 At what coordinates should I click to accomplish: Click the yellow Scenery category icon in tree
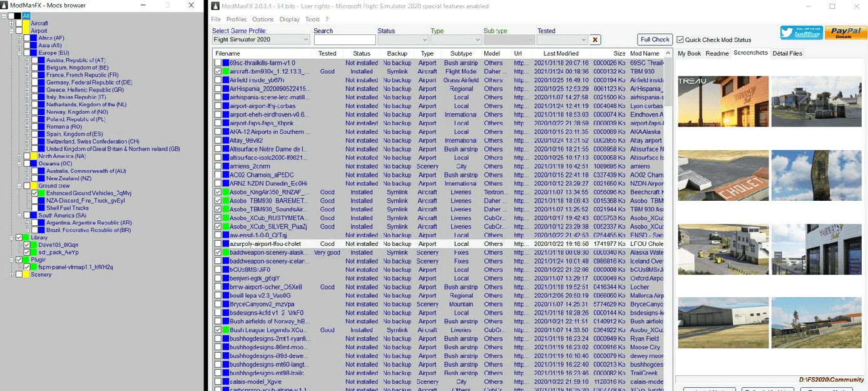pos(26,275)
